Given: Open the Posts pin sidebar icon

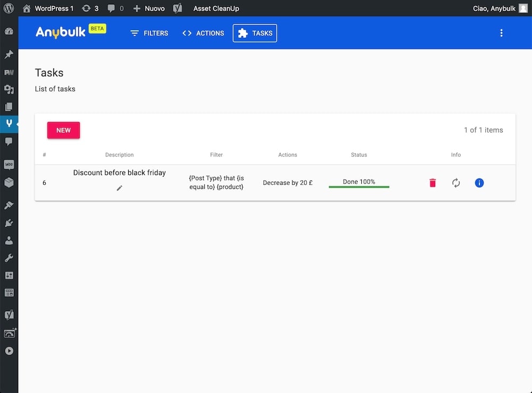Looking at the screenshot, I should tap(9, 54).
